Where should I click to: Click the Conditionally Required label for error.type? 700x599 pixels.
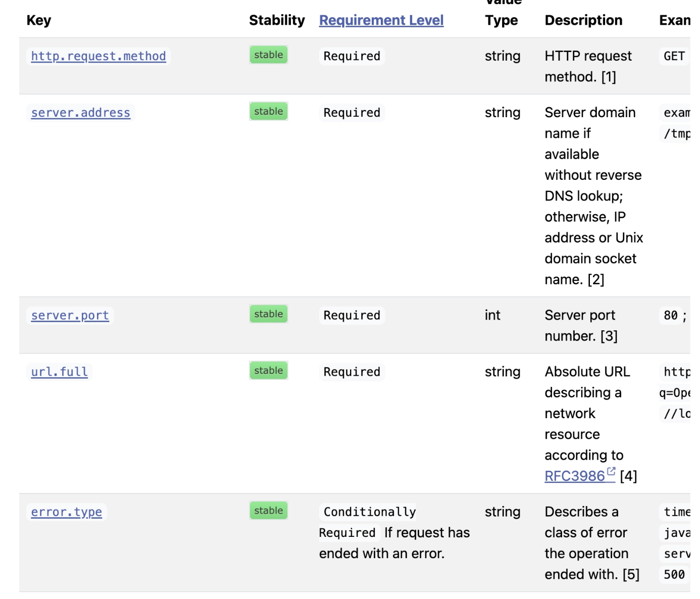[x=368, y=522]
